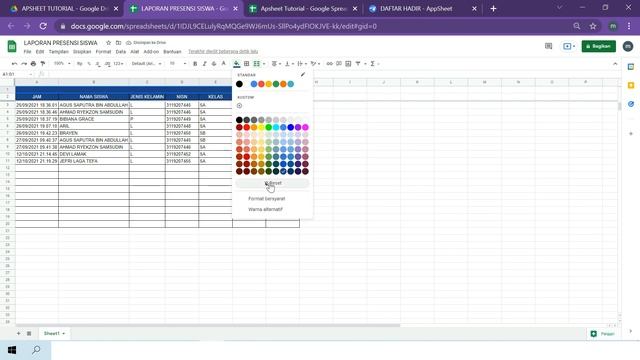Image resolution: width=640 pixels, height=360 pixels.
Task: Insert a link via toolbar icon
Action: click(x=329, y=64)
